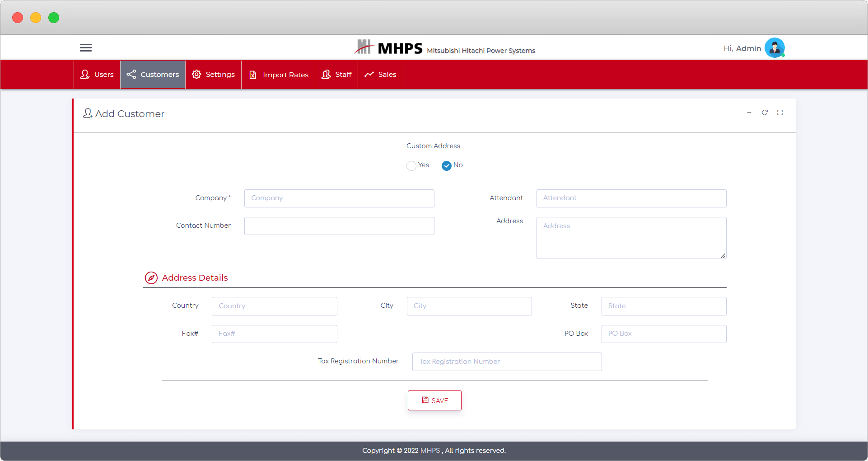Viewport: 868px width, 461px height.
Task: Select the Staff tab
Action: (336, 75)
